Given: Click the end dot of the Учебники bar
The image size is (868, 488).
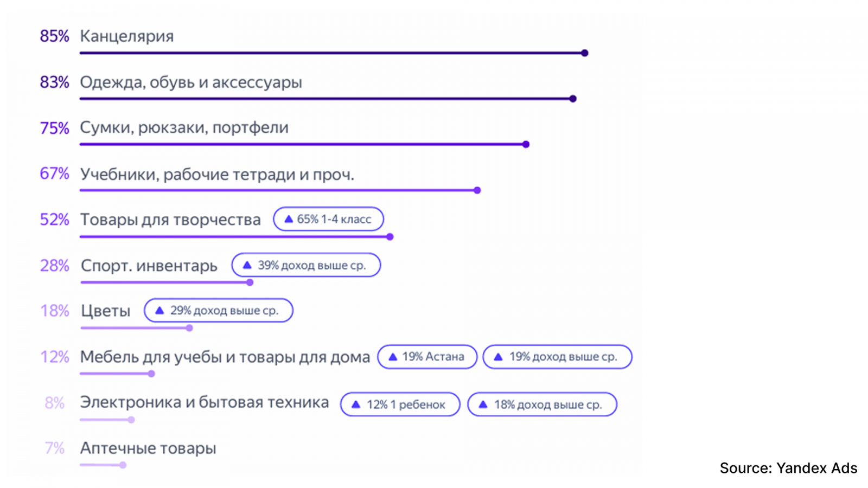Looking at the screenshot, I should pos(477,190).
